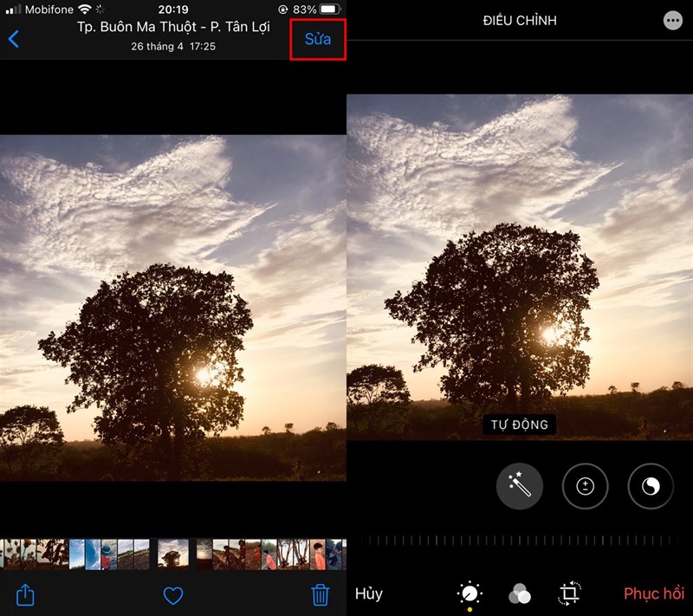Screen dimensions: 693x616
Task: Tap the ĐIỀU CHỈNH title
Action: (x=520, y=20)
